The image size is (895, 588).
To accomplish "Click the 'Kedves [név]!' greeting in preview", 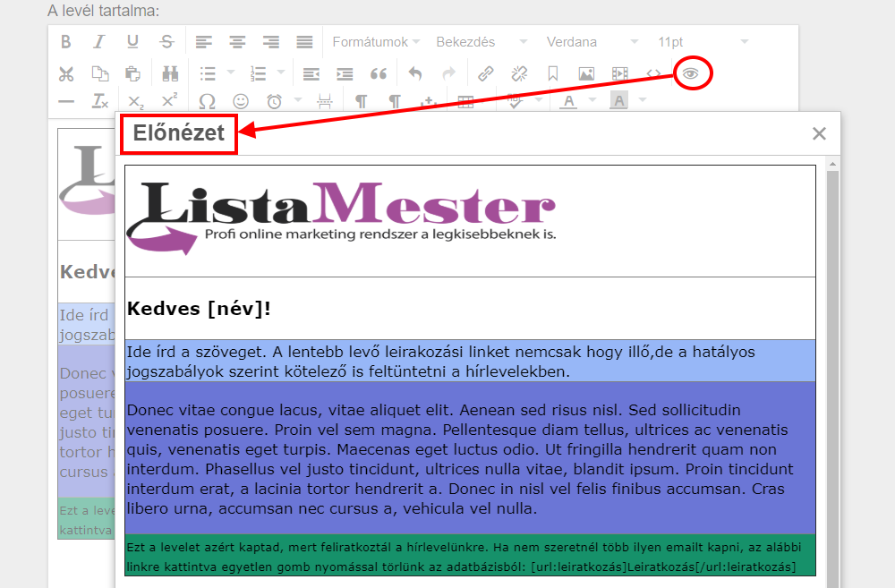I will point(199,309).
